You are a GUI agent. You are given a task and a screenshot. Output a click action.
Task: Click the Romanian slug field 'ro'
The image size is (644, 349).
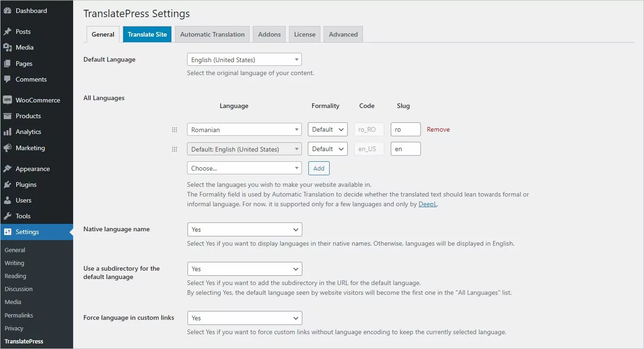click(x=406, y=130)
